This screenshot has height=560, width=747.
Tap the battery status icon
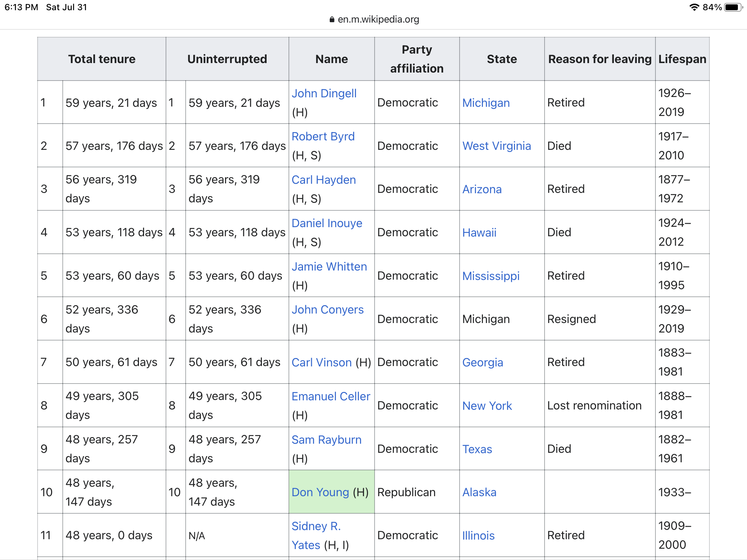pyautogui.click(x=733, y=7)
